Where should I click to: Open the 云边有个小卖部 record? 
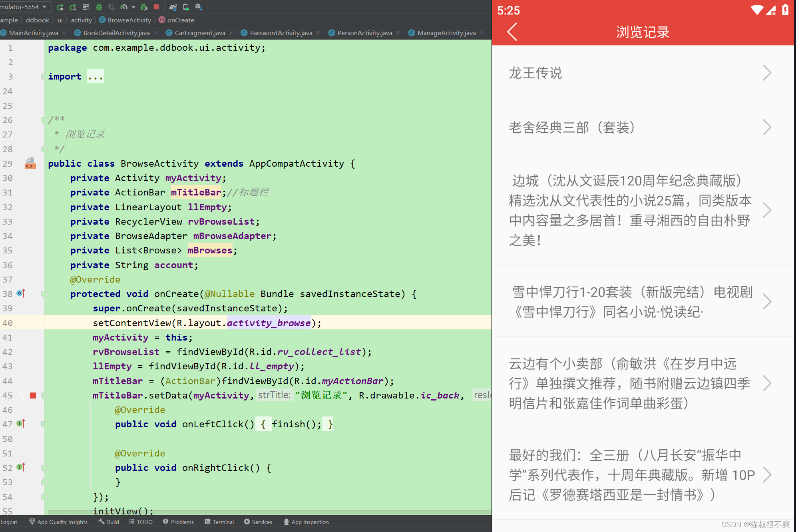(x=643, y=383)
